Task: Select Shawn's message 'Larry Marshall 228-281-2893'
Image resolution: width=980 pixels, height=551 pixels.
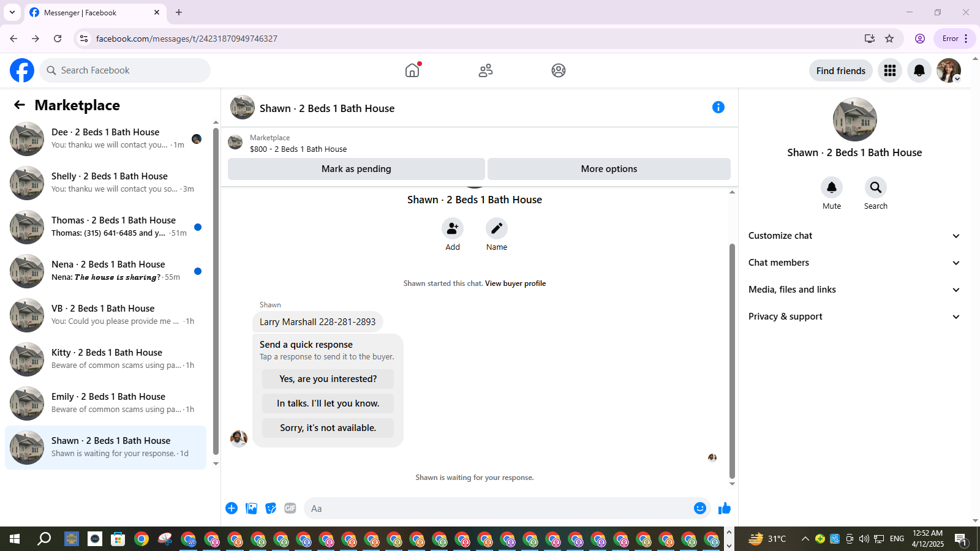Action: 318,322
